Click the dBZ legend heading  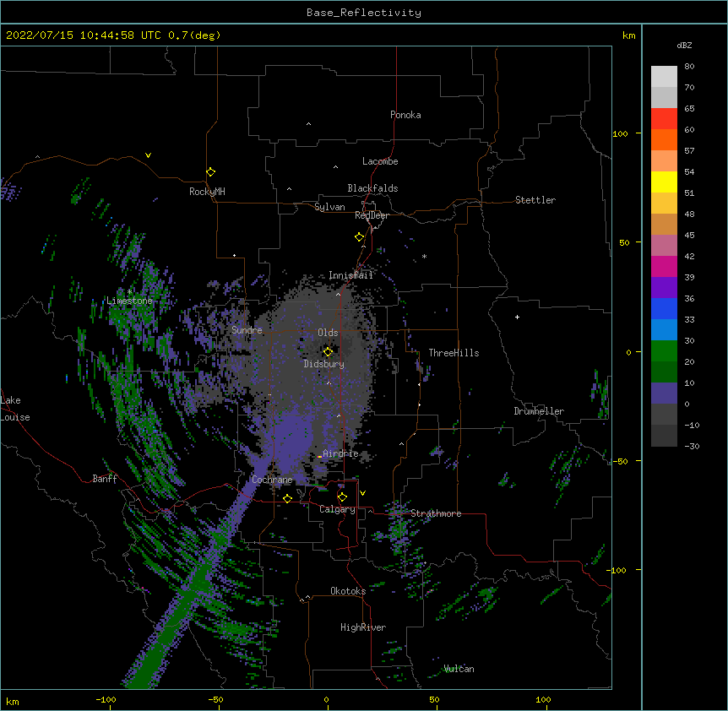[684, 46]
